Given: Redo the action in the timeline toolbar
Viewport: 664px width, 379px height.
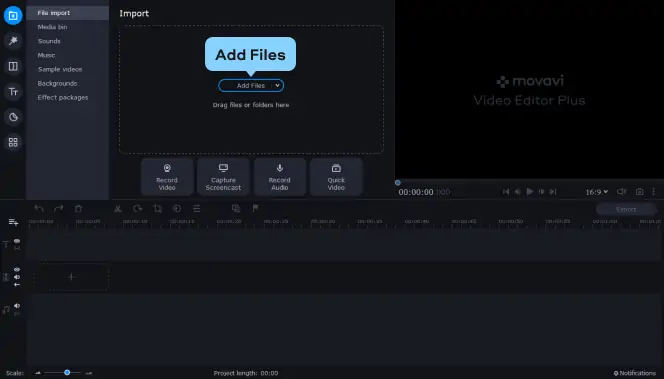Looking at the screenshot, I should point(58,208).
